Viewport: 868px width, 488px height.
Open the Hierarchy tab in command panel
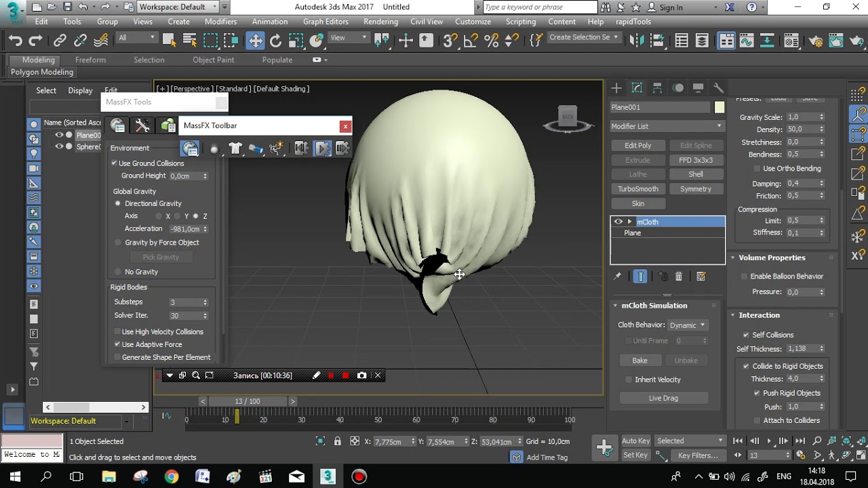657,88
